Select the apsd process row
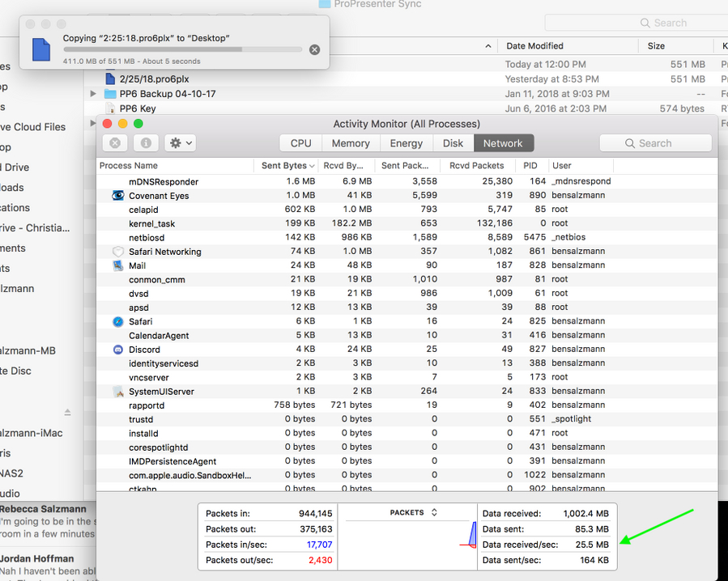The width and height of the screenshot is (728, 581). (x=407, y=307)
